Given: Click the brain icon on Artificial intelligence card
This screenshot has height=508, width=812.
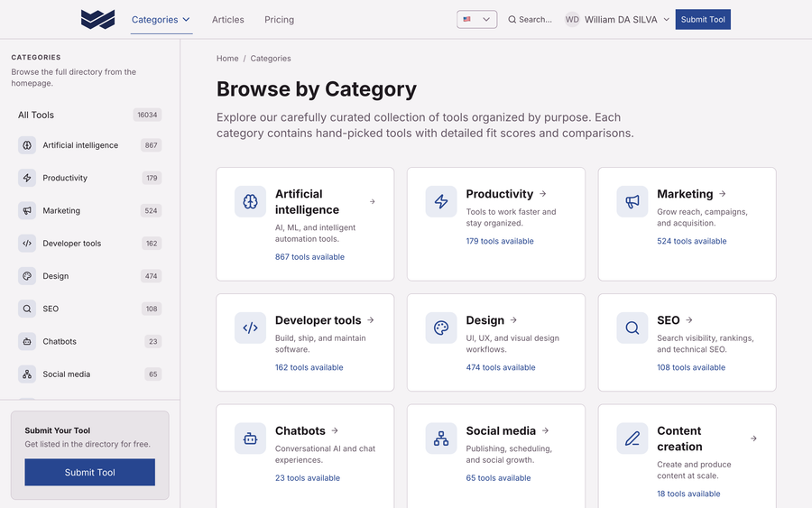Looking at the screenshot, I should pyautogui.click(x=250, y=201).
